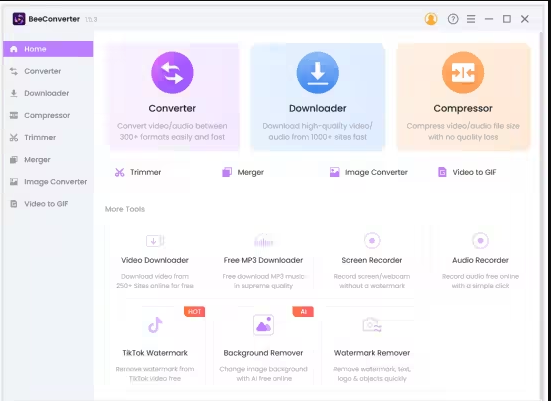Open Downloader from the sidebar

48,93
